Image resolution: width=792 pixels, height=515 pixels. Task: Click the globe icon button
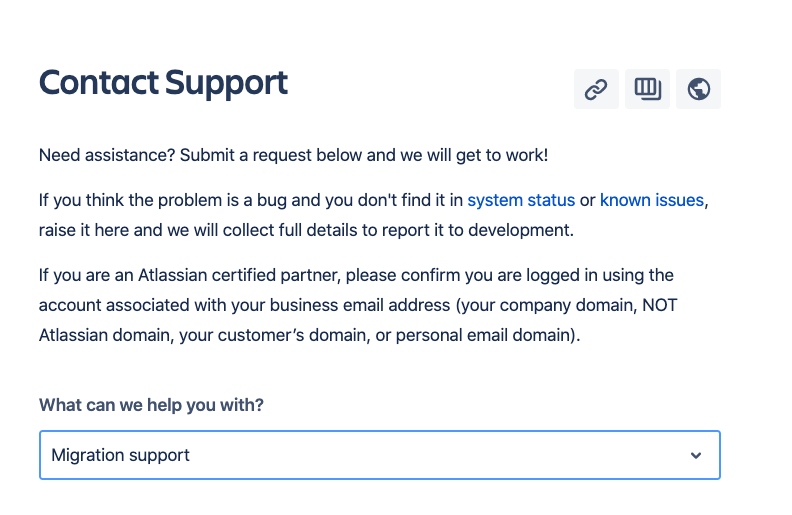699,89
